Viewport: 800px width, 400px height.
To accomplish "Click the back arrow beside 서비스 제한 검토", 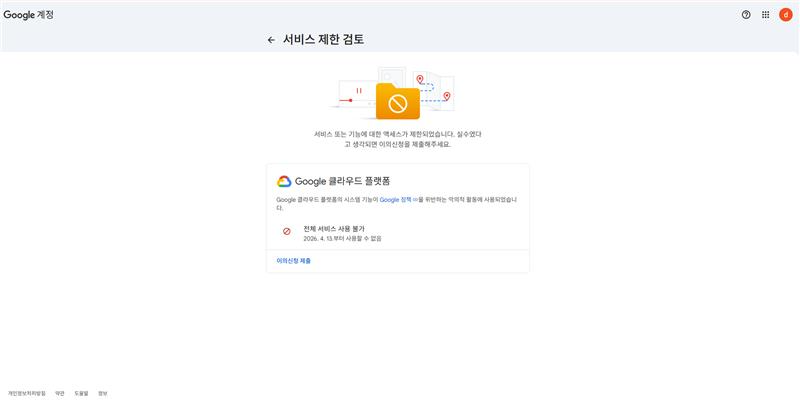I will (x=271, y=40).
